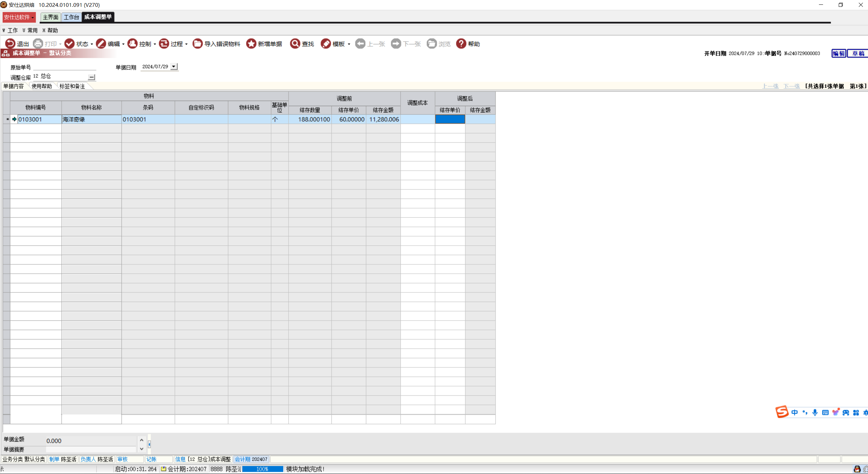Screen dimensions: 868x474
Task: Open the 查找 search tool
Action: (x=295, y=44)
